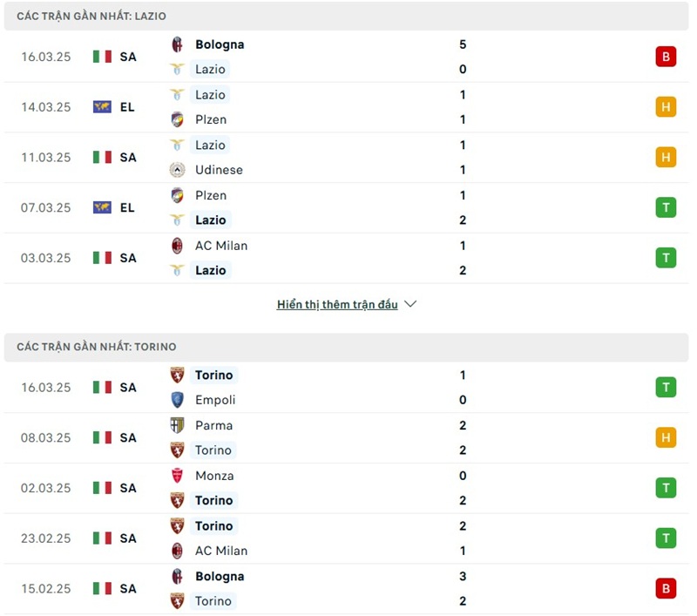Select the Lazio eagle club logo
The height and width of the screenshot is (616, 697).
click(x=179, y=69)
